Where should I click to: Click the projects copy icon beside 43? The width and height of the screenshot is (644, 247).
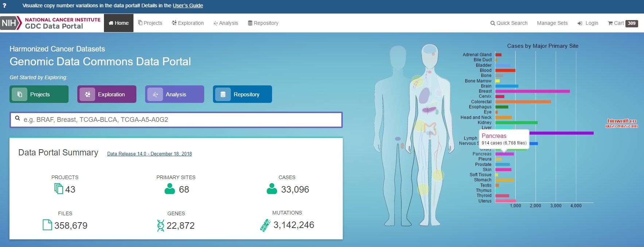pos(59,189)
